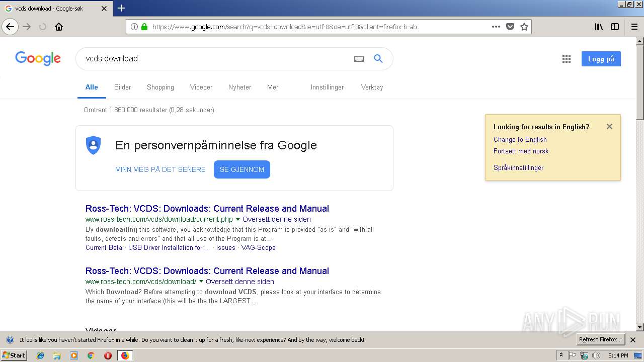The height and width of the screenshot is (362, 644).
Task: Open Innstillinger settings menu
Action: 327,87
